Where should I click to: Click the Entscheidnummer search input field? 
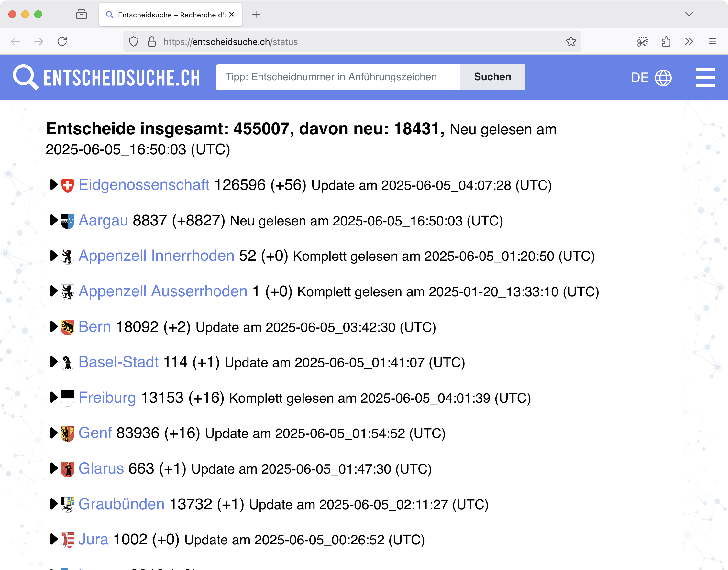[338, 77]
